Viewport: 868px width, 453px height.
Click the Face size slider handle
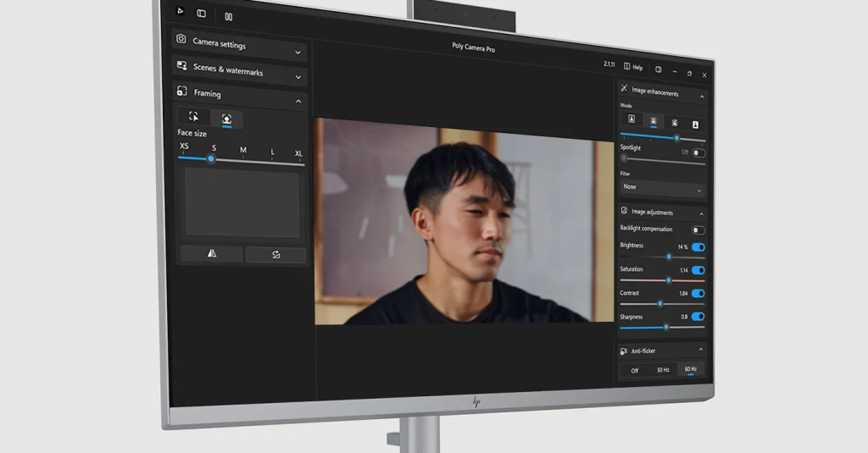(x=211, y=159)
